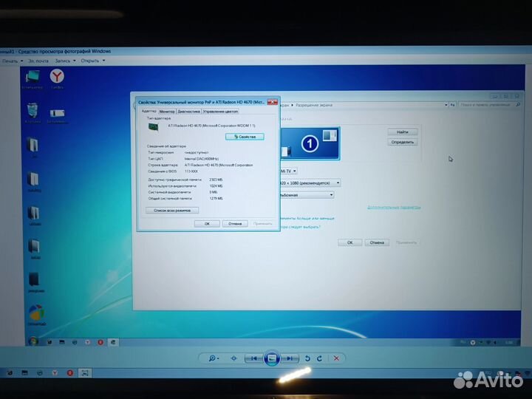
Task: Click the ATI Radeon HD 4670 WDDM adapter name text
Action: tap(211, 126)
